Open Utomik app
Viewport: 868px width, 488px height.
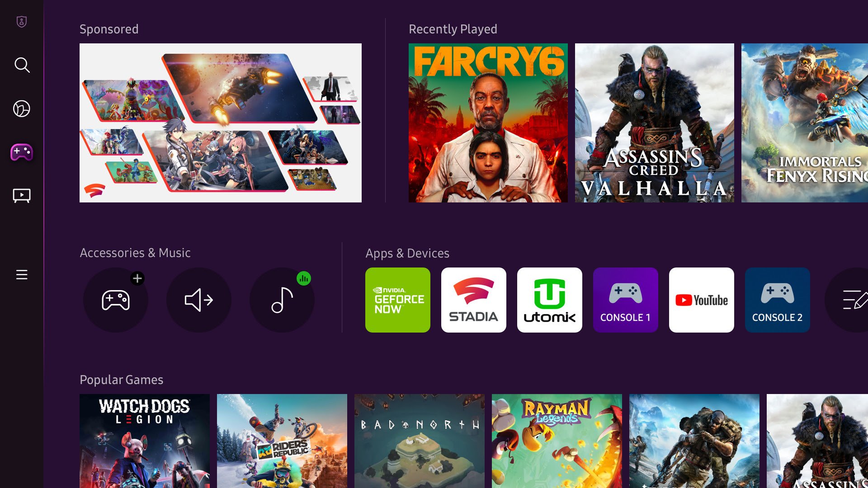point(550,300)
